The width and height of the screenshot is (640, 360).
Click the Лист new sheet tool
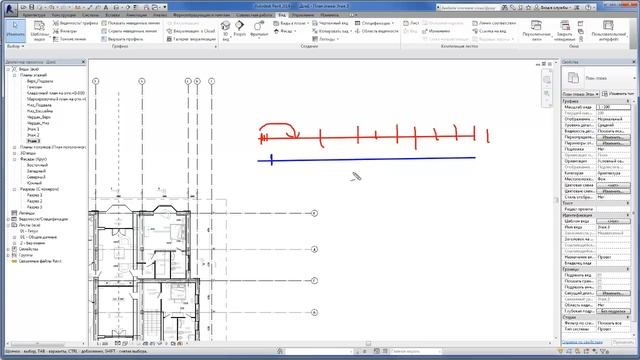(411, 23)
